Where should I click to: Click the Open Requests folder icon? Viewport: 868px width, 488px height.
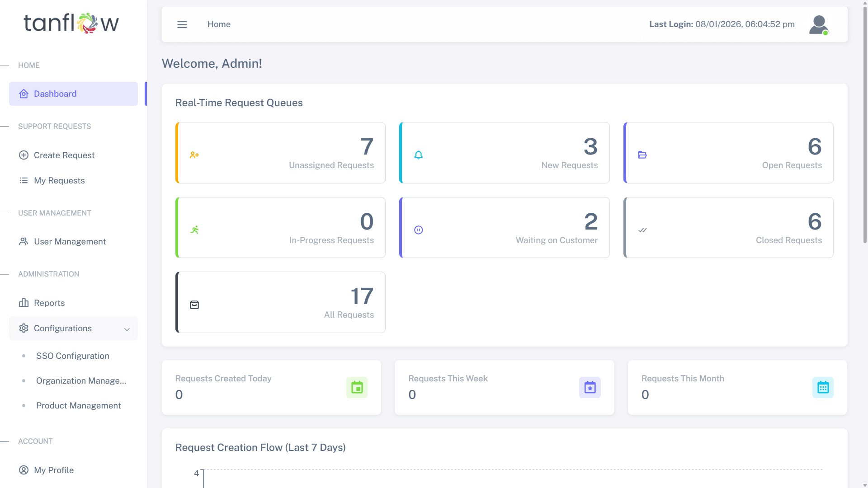coord(642,155)
